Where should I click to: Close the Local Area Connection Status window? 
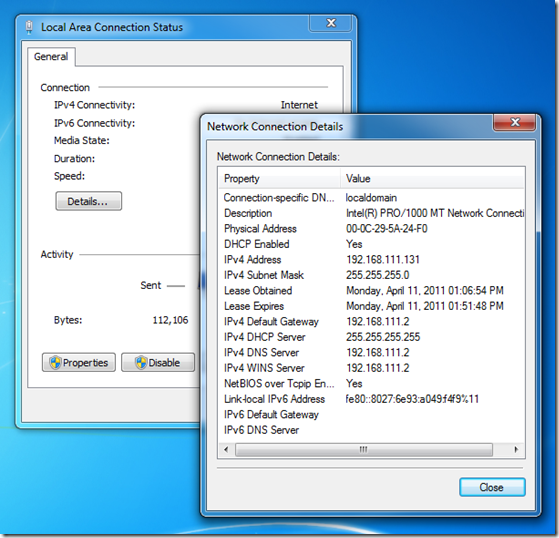pos(331,23)
